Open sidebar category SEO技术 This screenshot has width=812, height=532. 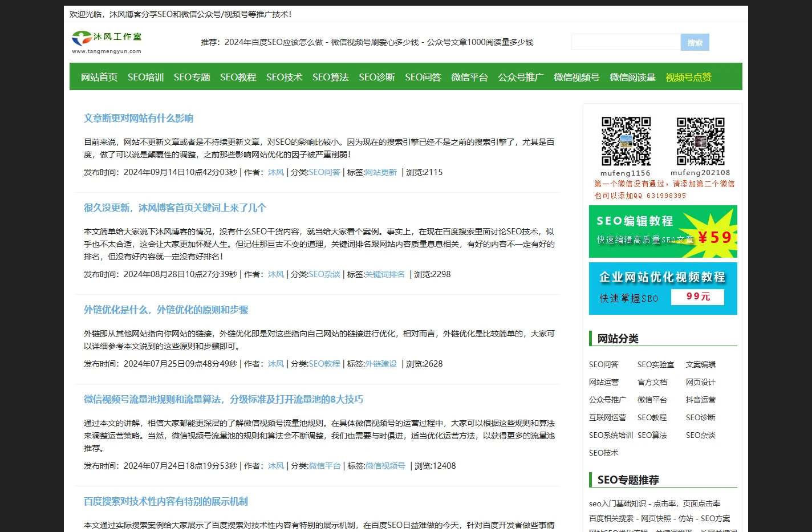pyautogui.click(x=603, y=453)
